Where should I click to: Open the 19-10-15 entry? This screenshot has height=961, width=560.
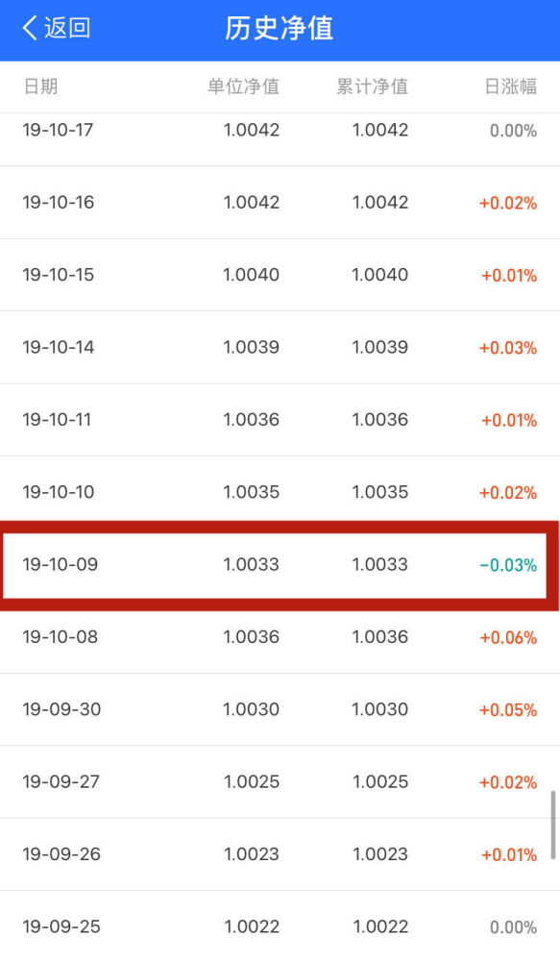pos(280,275)
